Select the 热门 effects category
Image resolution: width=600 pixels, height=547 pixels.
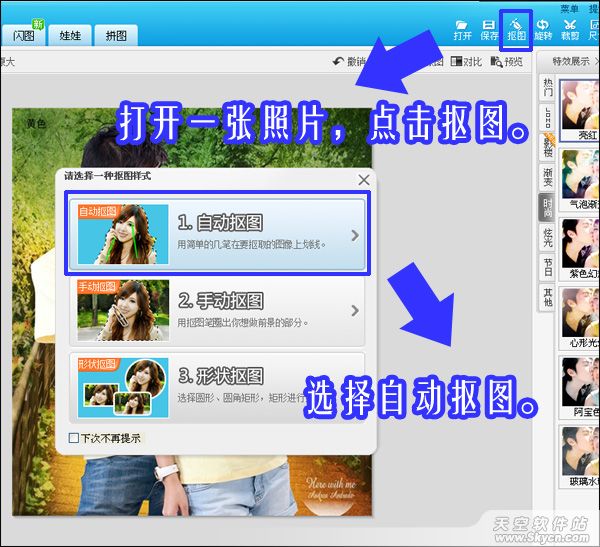(x=548, y=87)
